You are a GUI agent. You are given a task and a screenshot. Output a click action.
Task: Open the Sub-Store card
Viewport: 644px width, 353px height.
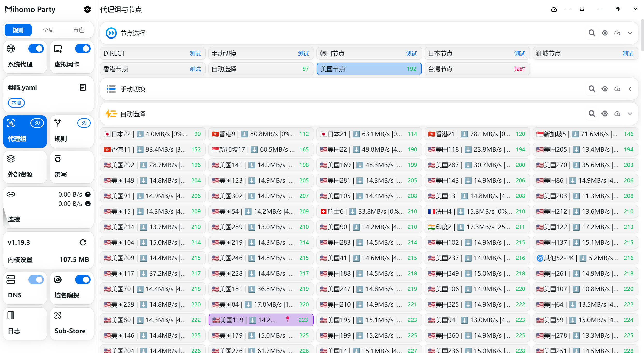point(72,324)
